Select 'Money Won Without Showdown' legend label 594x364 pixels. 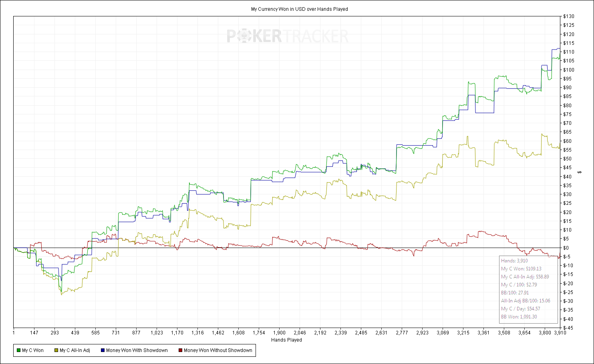point(218,350)
